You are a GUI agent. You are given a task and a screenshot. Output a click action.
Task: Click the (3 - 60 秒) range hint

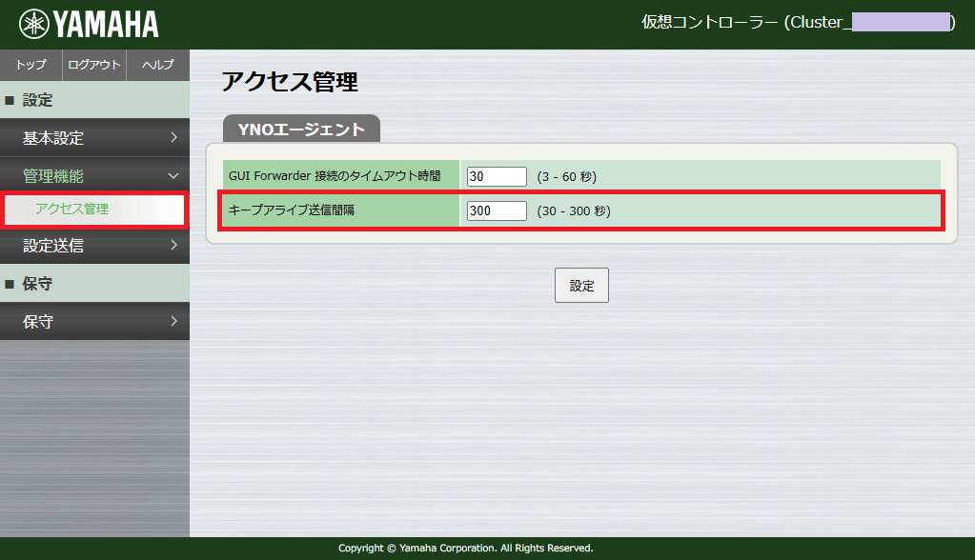coord(566,176)
